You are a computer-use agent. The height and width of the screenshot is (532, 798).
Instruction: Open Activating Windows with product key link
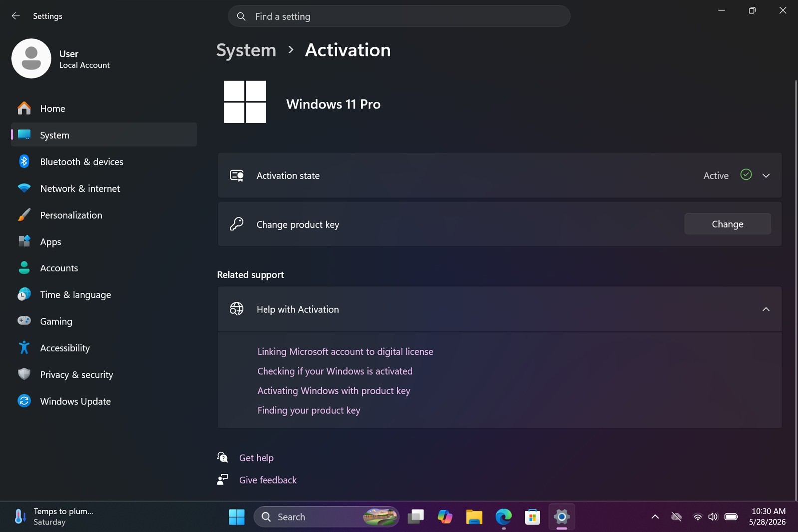point(333,390)
